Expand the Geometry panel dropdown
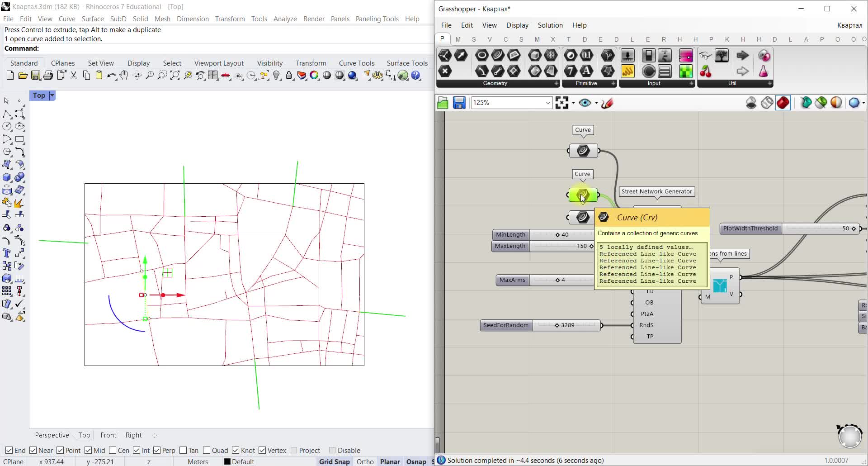 coord(556,83)
